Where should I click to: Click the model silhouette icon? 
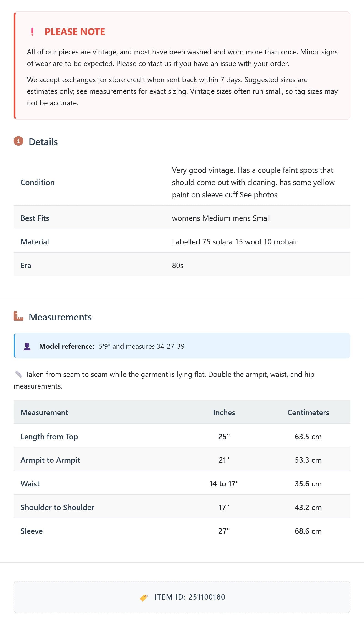tap(27, 346)
